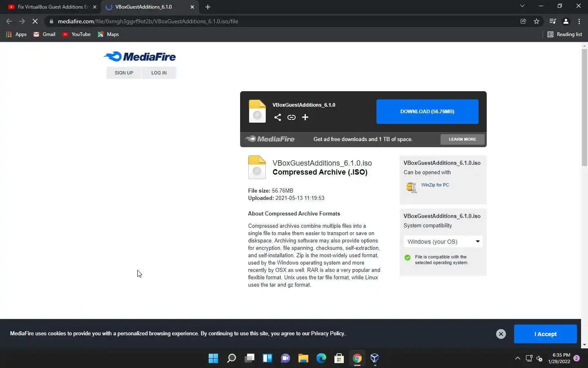Open the WinZip for PC link
Screen dimensions: 588x368
coord(435,185)
